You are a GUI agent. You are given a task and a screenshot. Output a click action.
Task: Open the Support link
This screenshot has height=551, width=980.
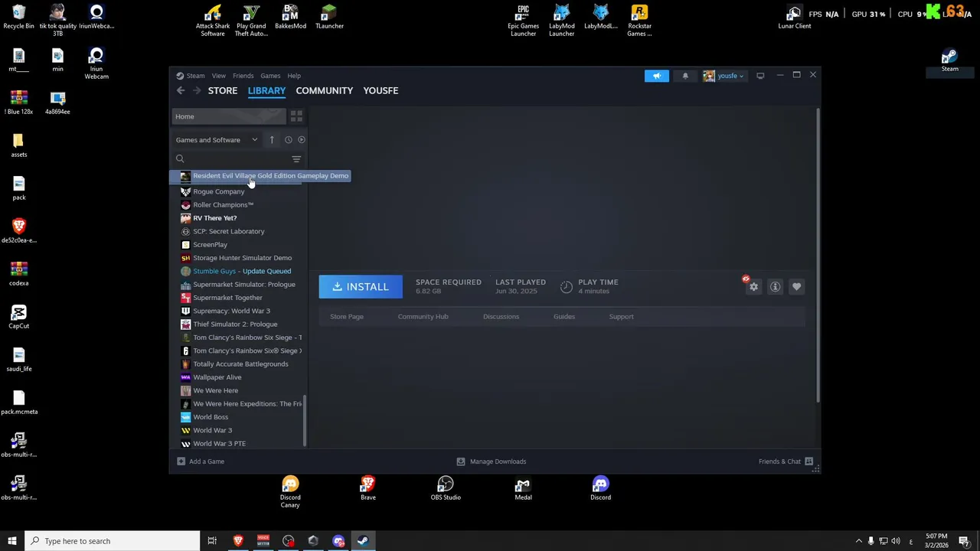tap(621, 317)
